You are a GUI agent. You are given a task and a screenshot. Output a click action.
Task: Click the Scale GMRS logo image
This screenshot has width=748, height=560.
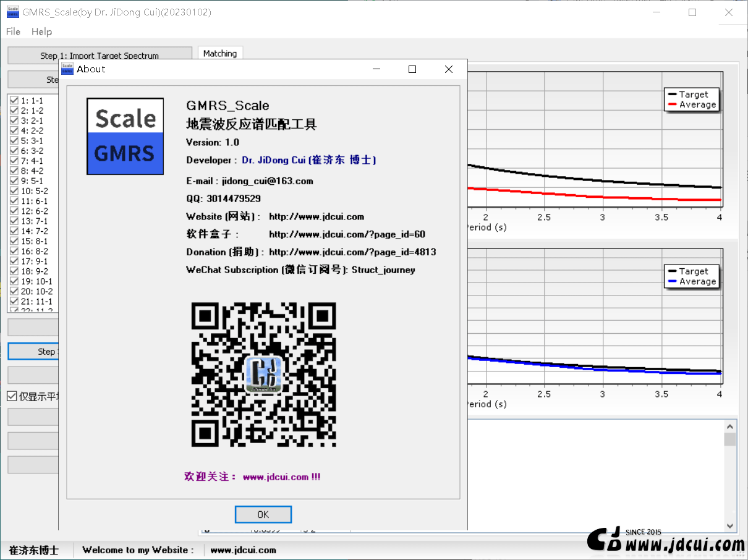[x=125, y=136]
